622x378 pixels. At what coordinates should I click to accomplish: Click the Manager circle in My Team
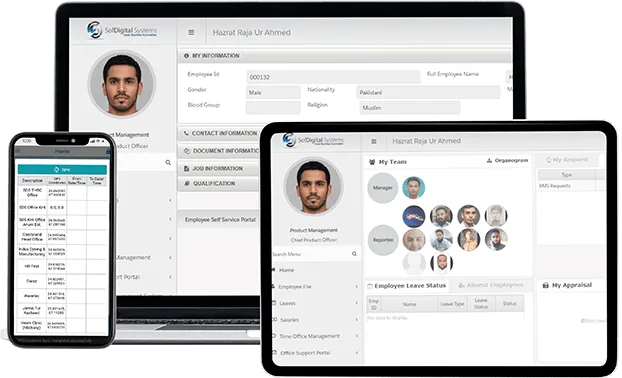[x=383, y=188]
